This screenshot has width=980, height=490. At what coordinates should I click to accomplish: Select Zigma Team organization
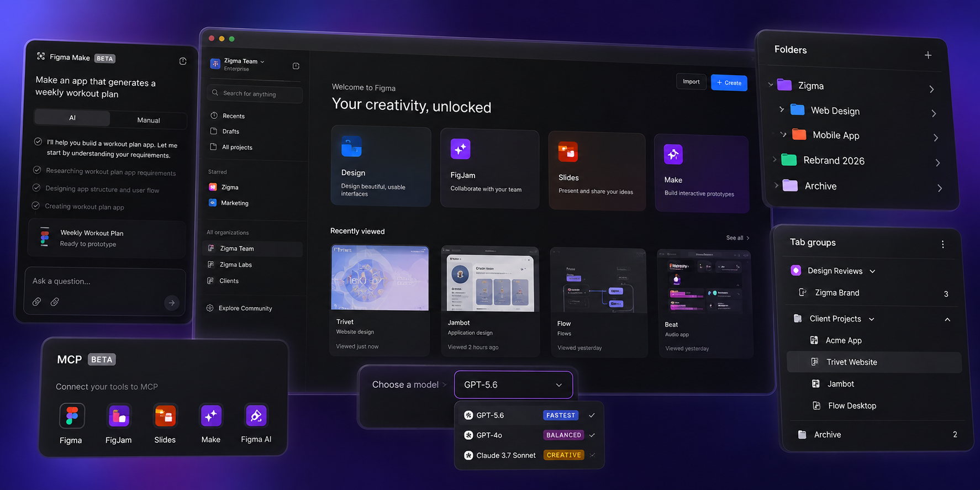click(x=252, y=249)
